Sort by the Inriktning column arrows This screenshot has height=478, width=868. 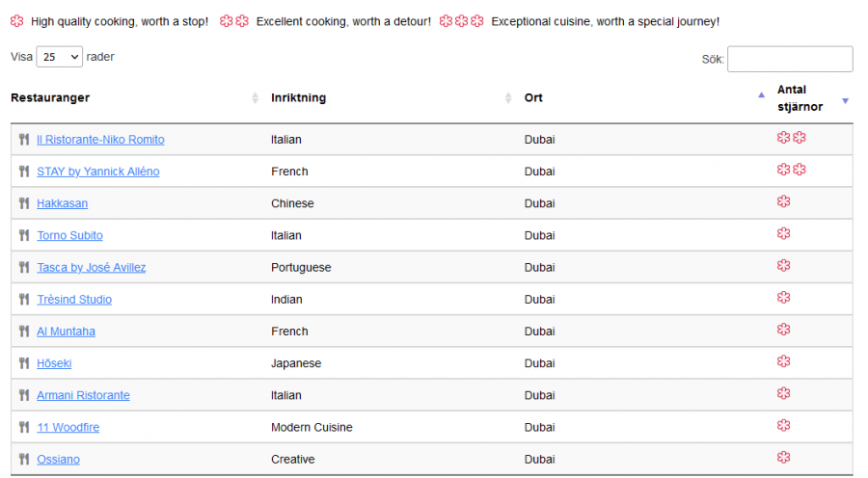click(x=508, y=98)
